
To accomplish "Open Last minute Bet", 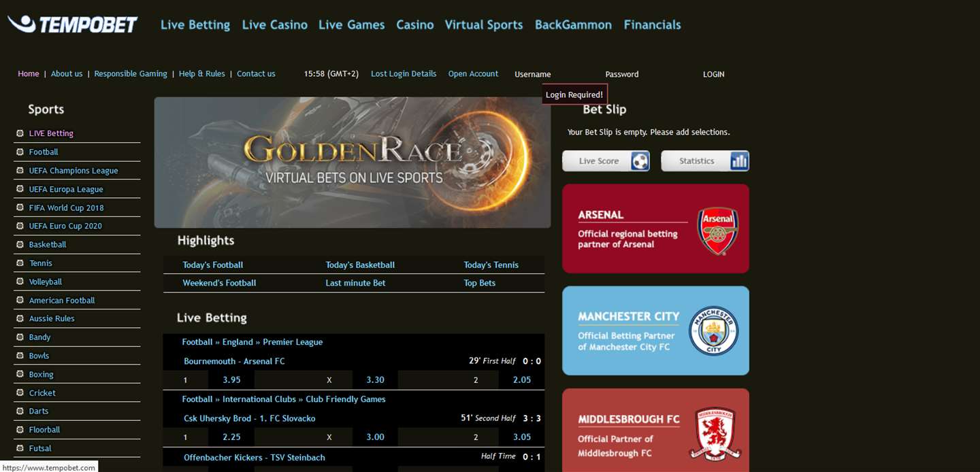I will coord(355,283).
